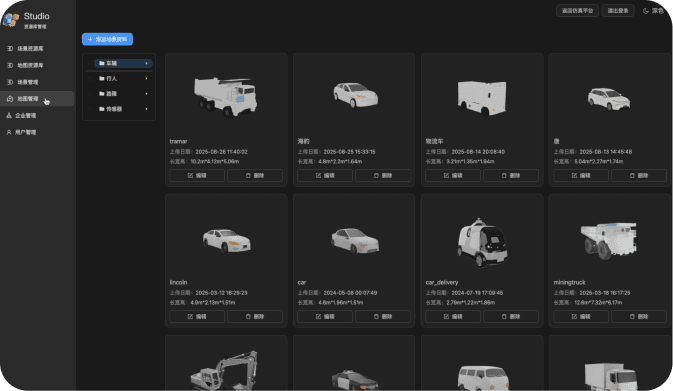Screen dimensions: 673x391
Task: Open the excavator model thumbnail
Action: tap(224, 370)
